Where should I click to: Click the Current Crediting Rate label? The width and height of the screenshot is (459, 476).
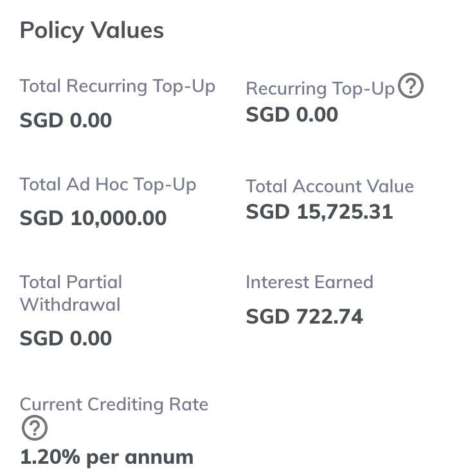[114, 405]
